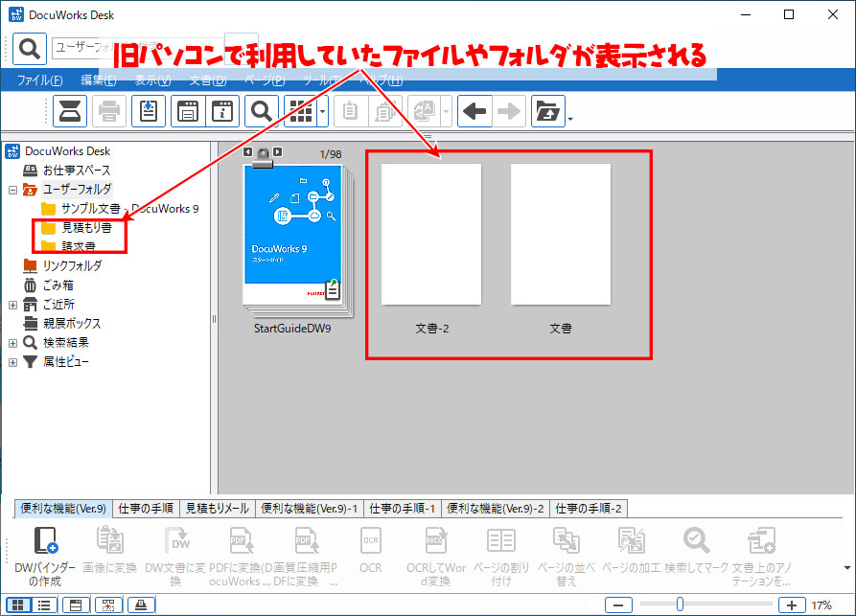856x616 pixels.
Task: Open the dropdown beside the letter-A icon
Action: pos(446,111)
